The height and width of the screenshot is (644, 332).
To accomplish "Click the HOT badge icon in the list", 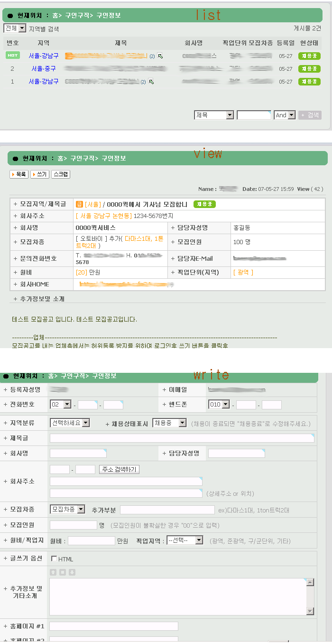I will pos(13,56).
